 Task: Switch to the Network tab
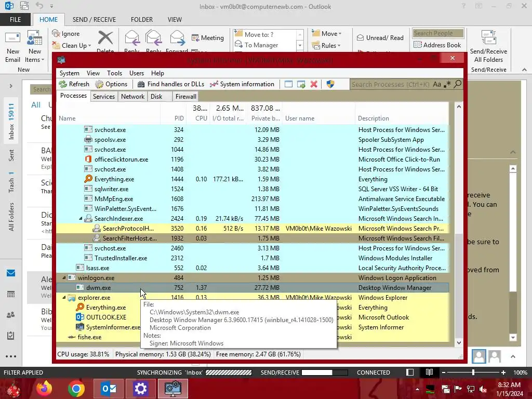[x=132, y=96]
